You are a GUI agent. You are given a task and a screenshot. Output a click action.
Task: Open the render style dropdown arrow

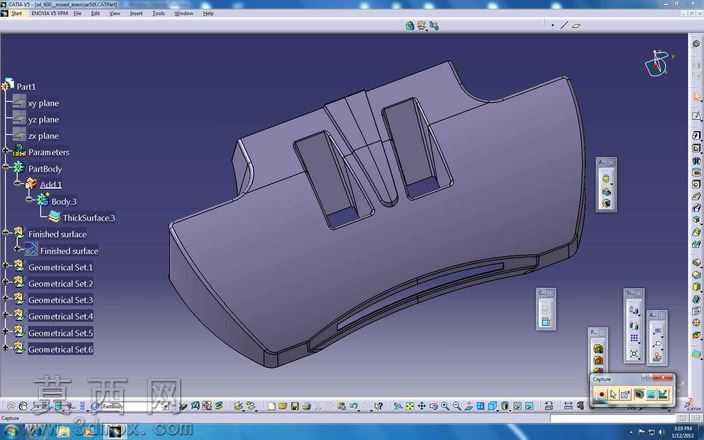(x=510, y=409)
